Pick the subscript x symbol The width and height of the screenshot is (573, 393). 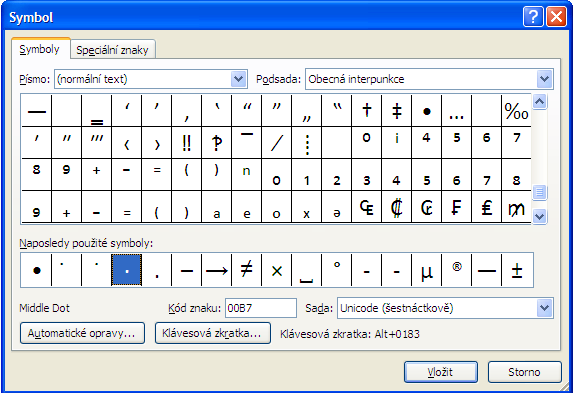point(307,207)
